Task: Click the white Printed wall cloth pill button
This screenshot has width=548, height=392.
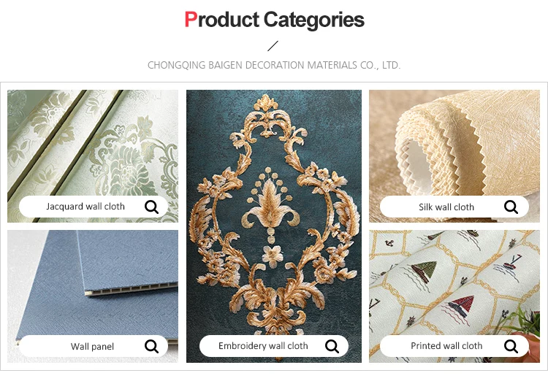Action: coord(454,346)
